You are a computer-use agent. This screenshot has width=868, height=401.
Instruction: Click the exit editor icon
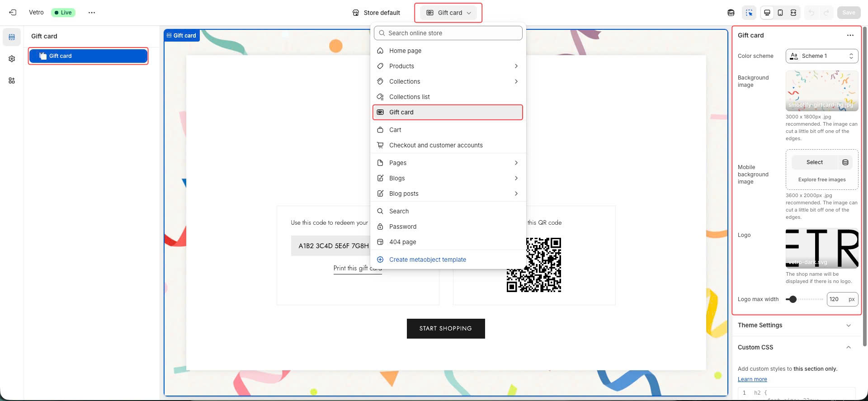[x=13, y=13]
